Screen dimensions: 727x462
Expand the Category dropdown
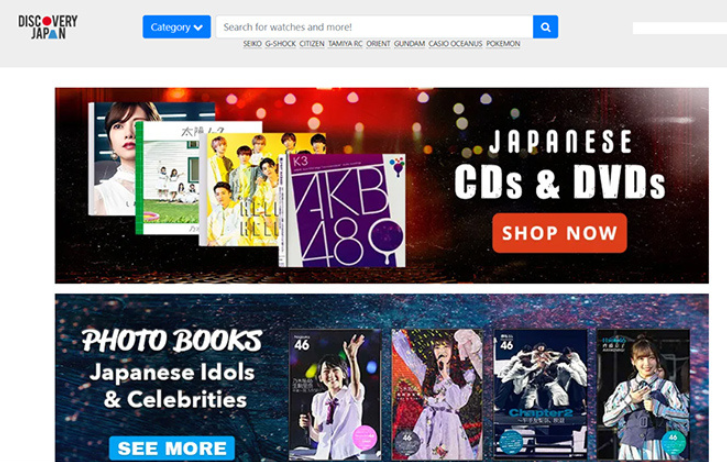[177, 27]
